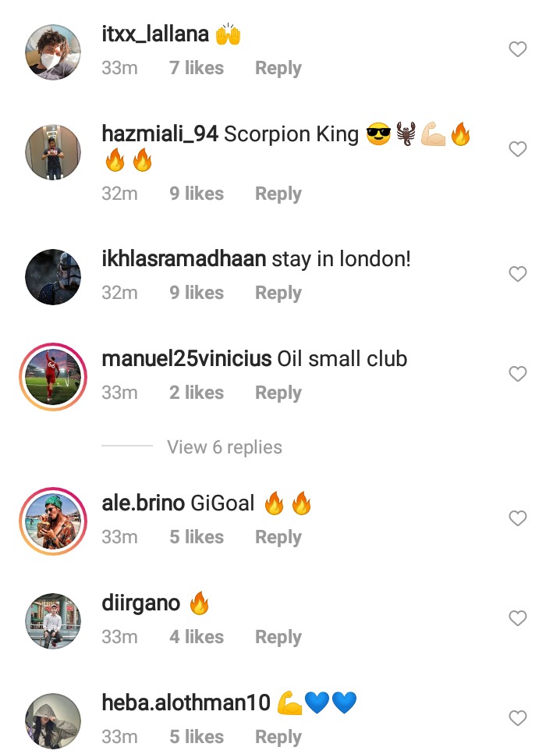This screenshot has height=754, width=560.
Task: Reply to hazmiali_94's comment
Action: coord(278,194)
